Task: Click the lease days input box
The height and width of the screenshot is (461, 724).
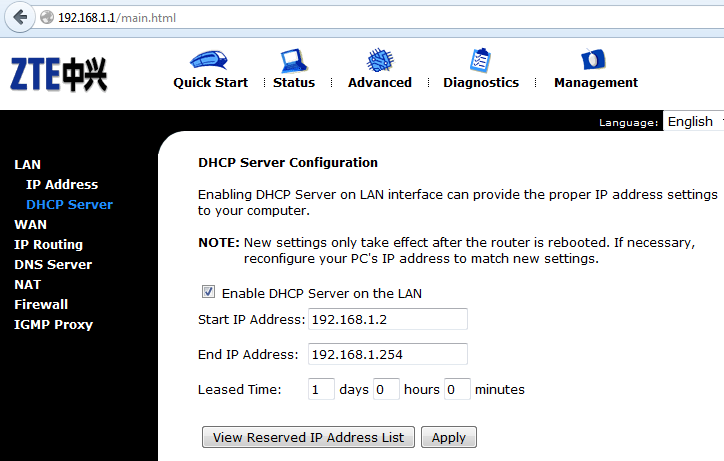Action: pos(321,389)
